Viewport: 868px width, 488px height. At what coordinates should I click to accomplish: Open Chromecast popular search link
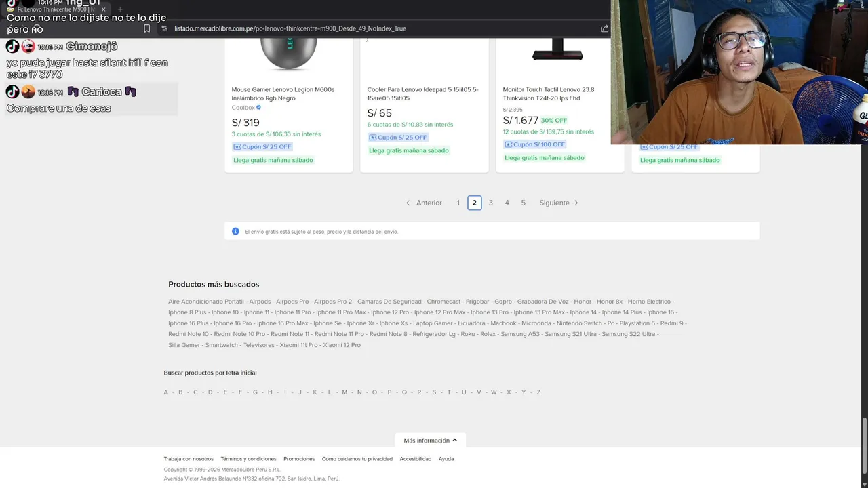[x=443, y=302]
